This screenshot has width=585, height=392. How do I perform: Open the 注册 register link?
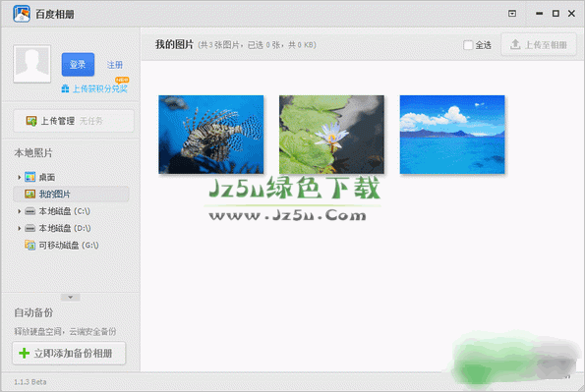tap(115, 65)
